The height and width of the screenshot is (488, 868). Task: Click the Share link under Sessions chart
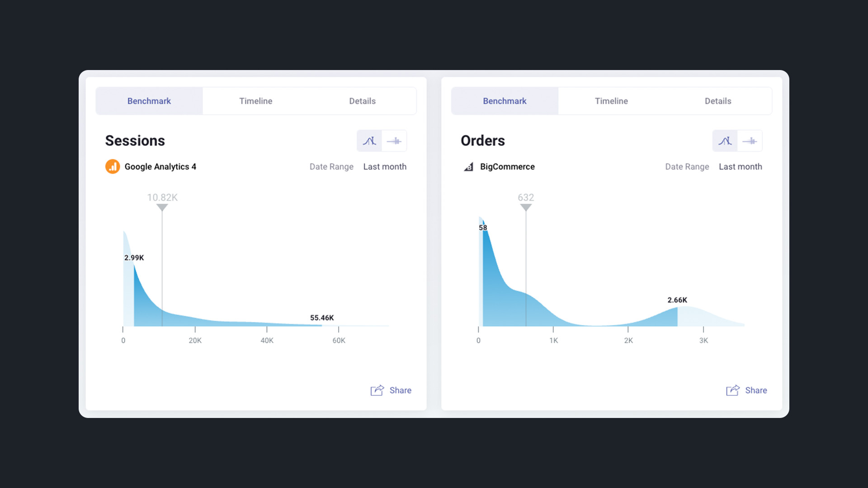pos(400,390)
